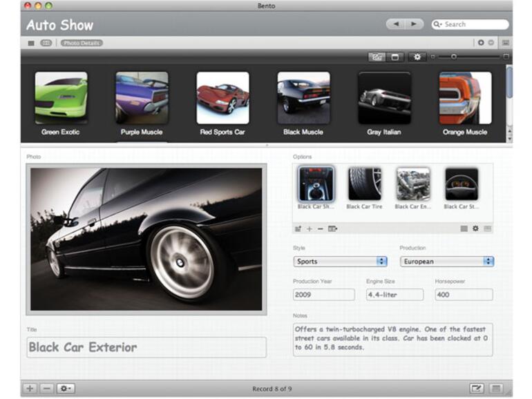Viewport: 532px width, 399px height.
Task: Go to the next record arrow
Action: [414, 24]
